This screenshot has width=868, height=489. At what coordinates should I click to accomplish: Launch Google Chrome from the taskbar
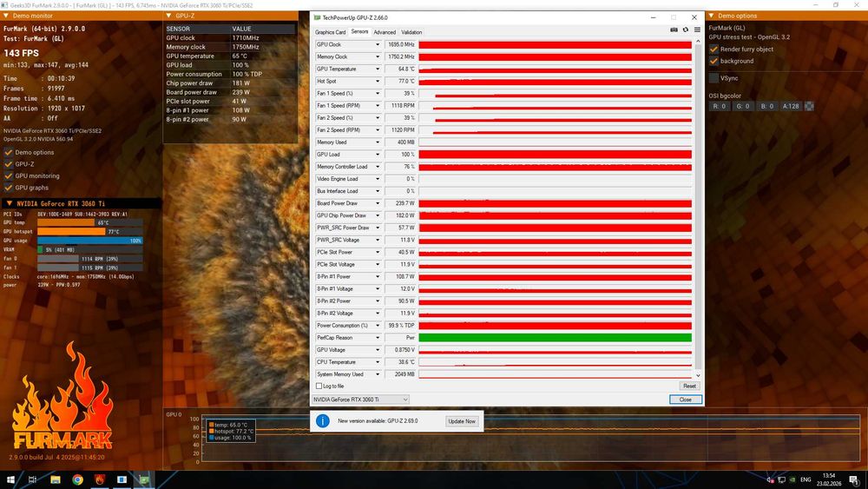[x=77, y=479]
